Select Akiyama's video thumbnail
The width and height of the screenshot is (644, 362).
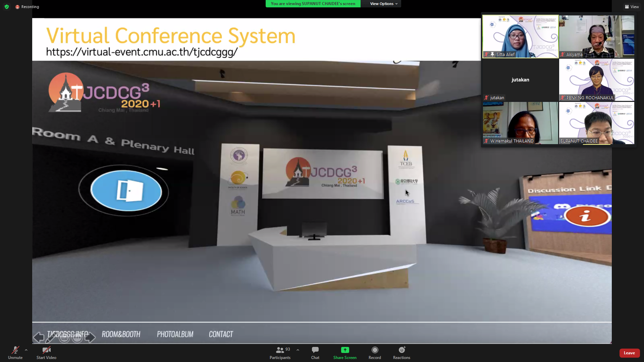coord(596,36)
